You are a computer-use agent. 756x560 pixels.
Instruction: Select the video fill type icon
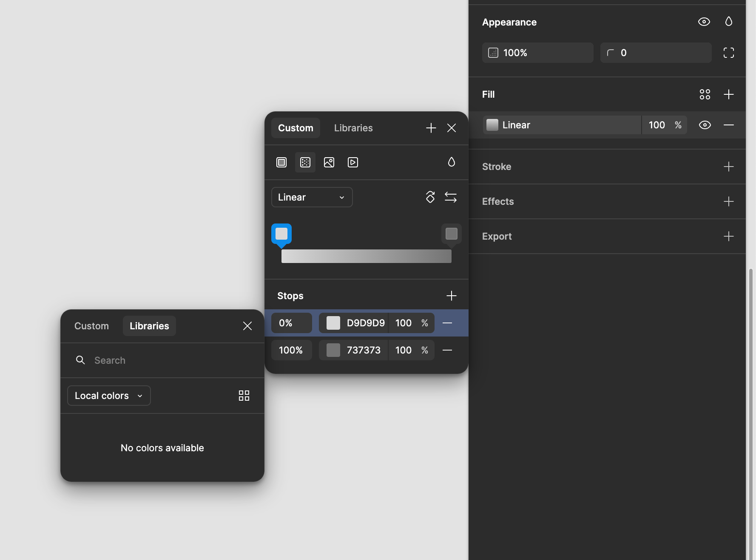pyautogui.click(x=353, y=162)
